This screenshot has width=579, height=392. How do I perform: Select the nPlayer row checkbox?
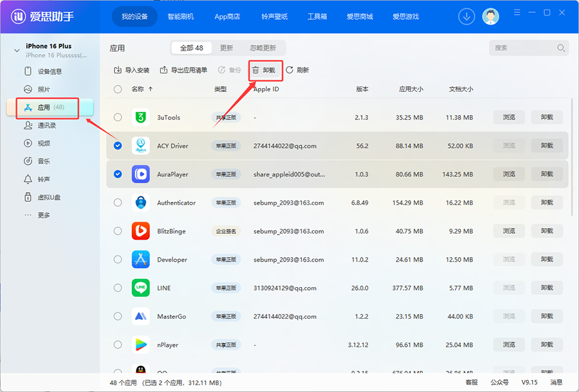tap(118, 344)
